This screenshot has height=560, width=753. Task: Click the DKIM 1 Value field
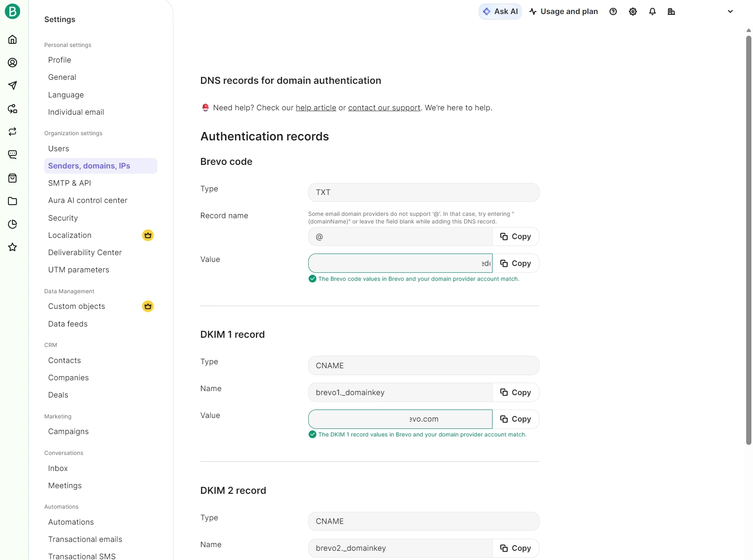(400, 419)
